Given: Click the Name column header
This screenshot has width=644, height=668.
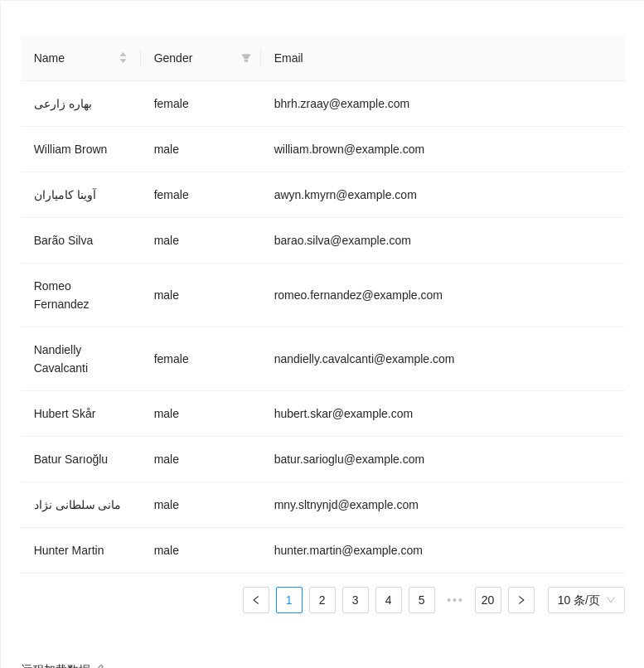Looking at the screenshot, I should (49, 58).
